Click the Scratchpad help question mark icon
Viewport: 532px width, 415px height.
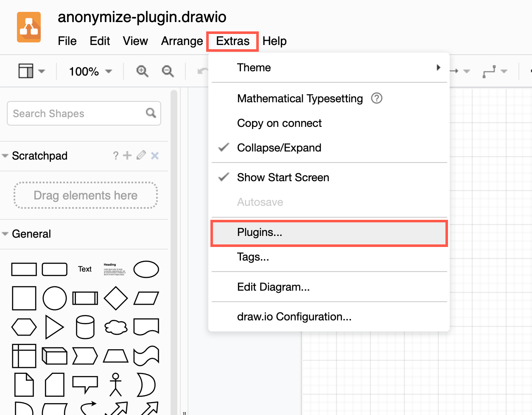click(115, 155)
